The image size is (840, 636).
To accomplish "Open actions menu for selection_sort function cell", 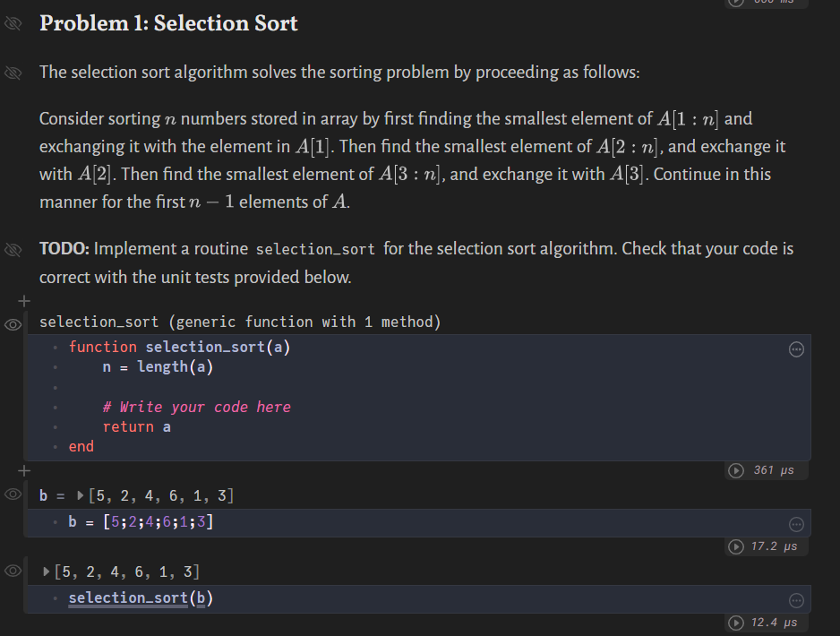I will (x=795, y=348).
